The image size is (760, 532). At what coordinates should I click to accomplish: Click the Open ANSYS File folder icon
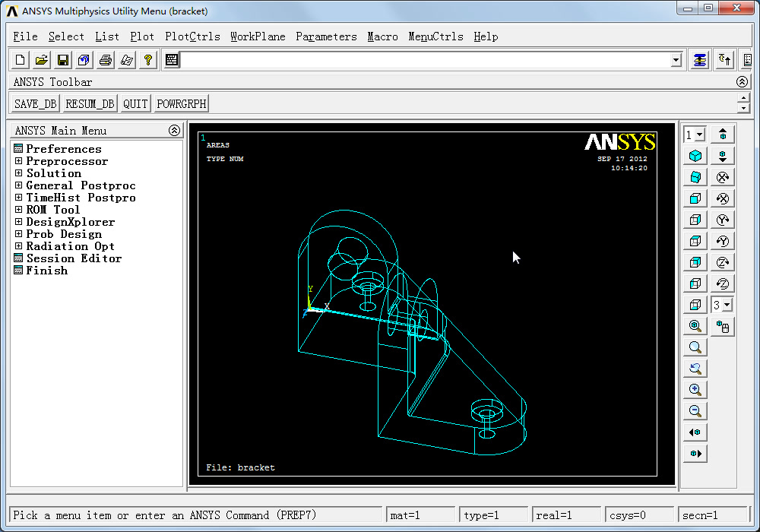pyautogui.click(x=42, y=60)
